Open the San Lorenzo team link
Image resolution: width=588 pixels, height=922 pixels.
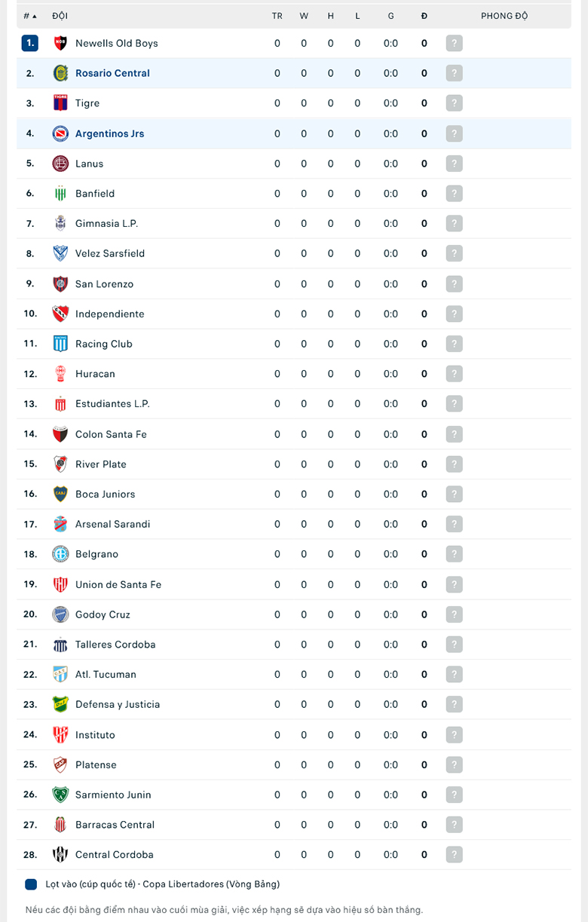click(104, 283)
